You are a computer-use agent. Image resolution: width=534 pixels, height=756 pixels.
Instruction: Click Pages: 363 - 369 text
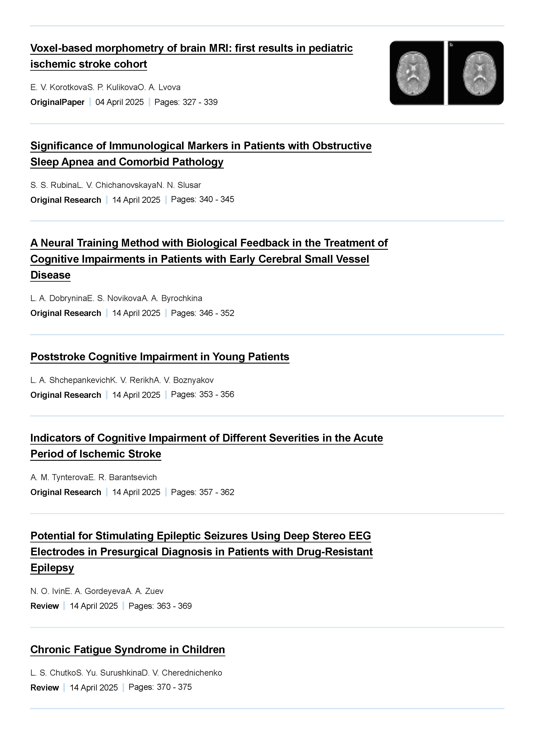point(160,606)
